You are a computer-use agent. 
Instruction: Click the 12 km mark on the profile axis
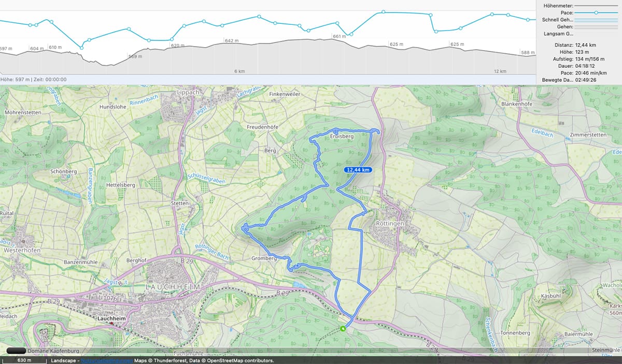point(500,71)
